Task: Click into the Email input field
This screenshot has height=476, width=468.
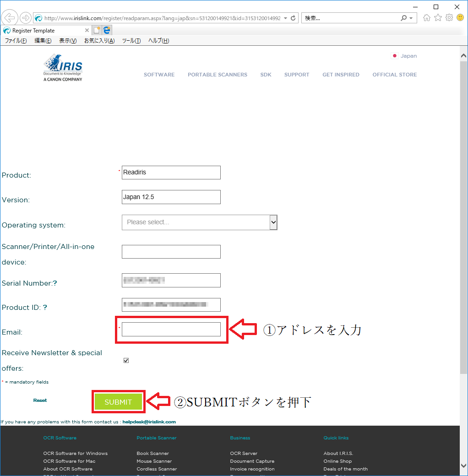Action: pyautogui.click(x=171, y=330)
